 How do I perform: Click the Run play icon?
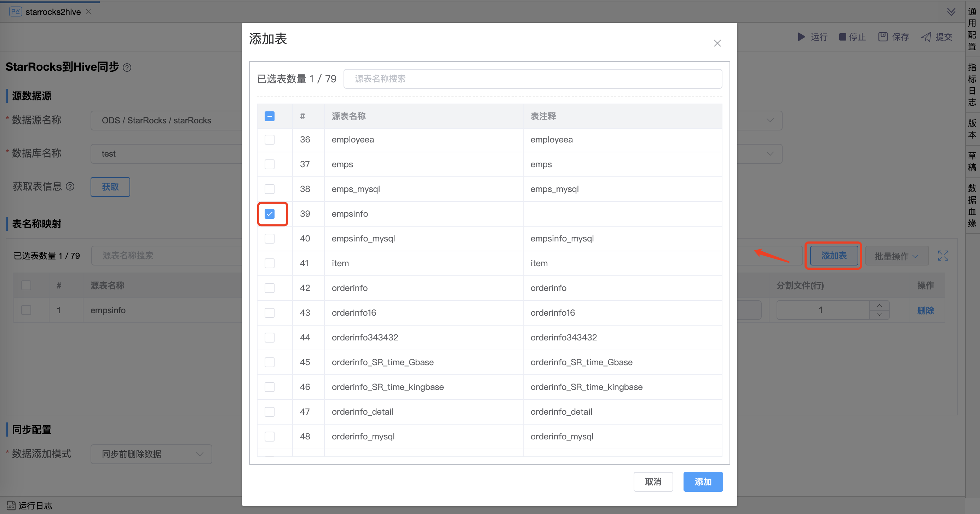click(801, 37)
